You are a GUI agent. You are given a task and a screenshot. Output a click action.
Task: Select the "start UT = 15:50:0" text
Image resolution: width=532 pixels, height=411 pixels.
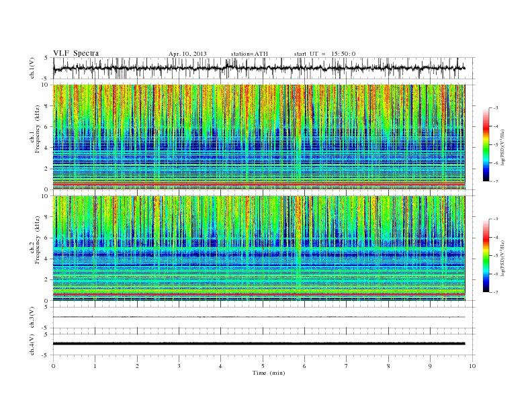tap(324, 54)
